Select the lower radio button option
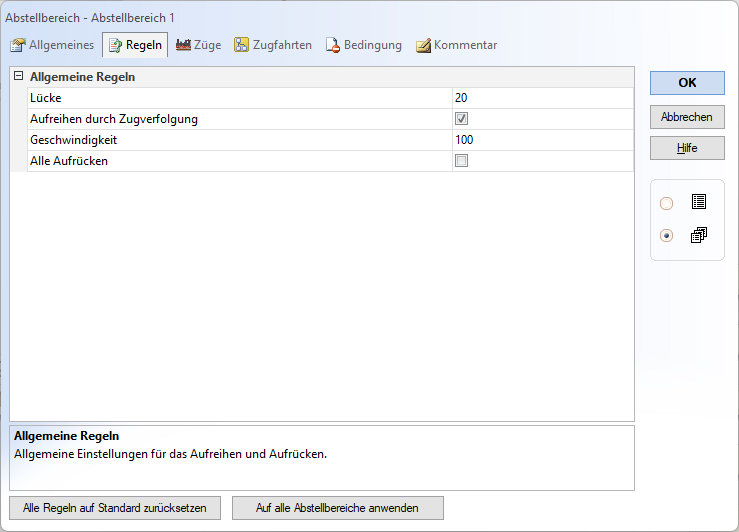Screen dimensions: 739x532 tap(667, 236)
